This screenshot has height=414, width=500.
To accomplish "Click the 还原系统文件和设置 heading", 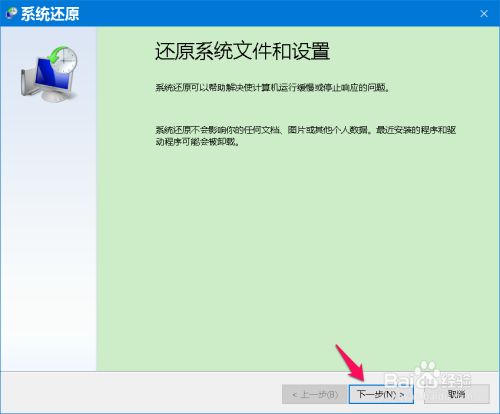I will point(242,51).
